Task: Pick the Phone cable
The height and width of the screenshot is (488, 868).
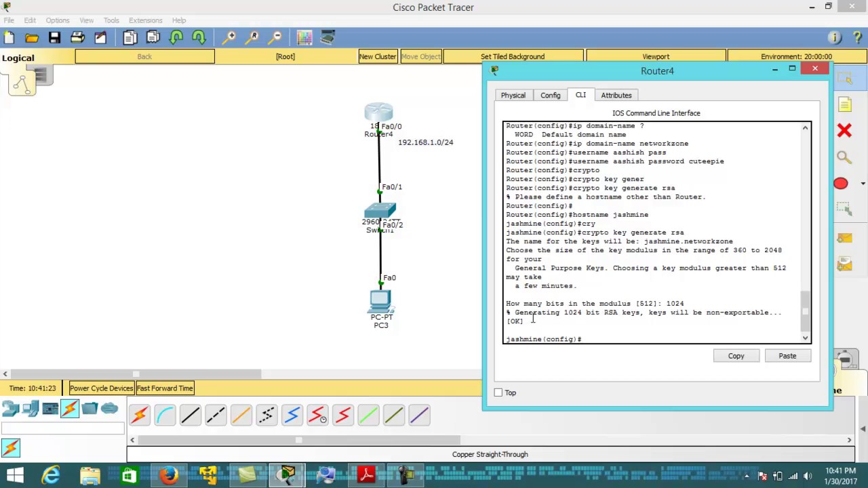Action: pyautogui.click(x=267, y=415)
